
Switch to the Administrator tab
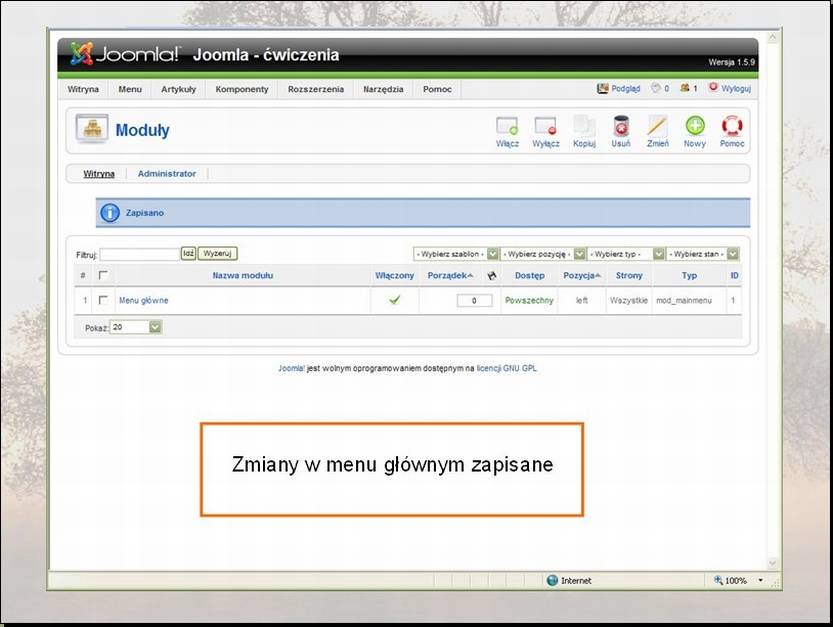pos(167,174)
